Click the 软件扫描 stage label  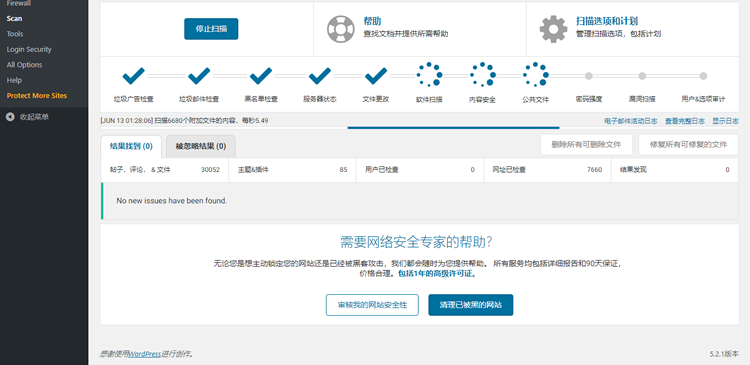pos(429,100)
